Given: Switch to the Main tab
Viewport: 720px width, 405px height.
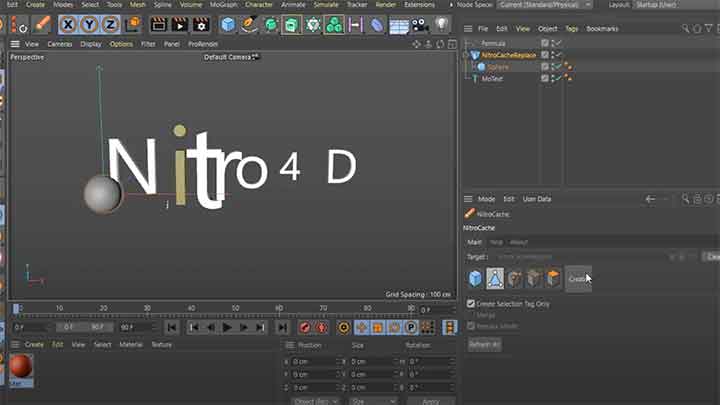Looking at the screenshot, I should [474, 242].
